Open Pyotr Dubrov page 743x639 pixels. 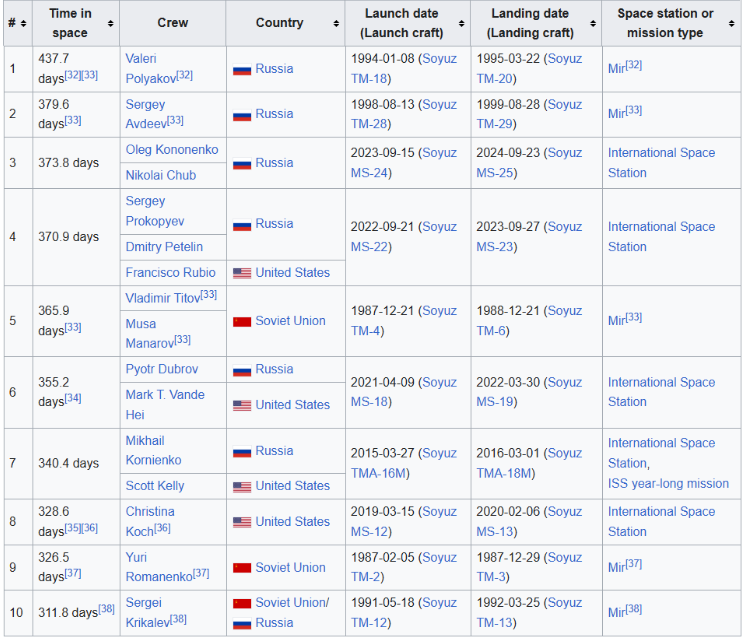point(162,369)
